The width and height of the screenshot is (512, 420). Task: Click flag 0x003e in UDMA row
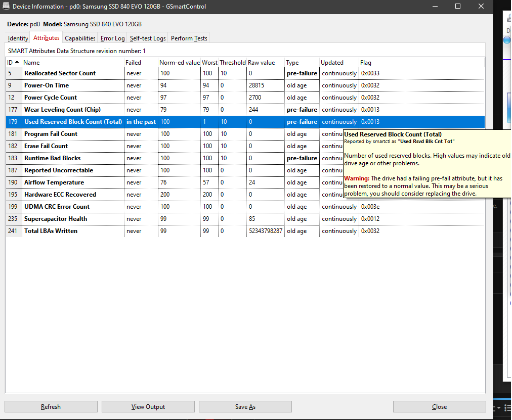(x=370, y=207)
